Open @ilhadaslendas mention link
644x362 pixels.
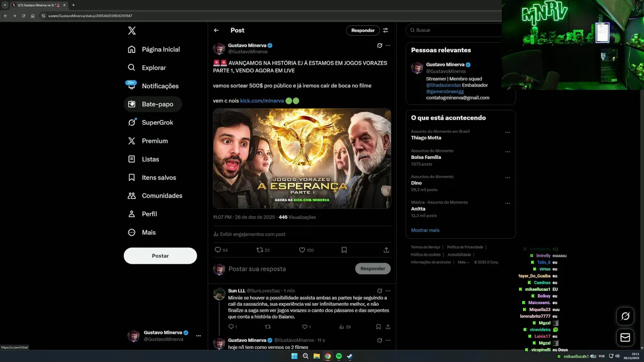point(443,85)
